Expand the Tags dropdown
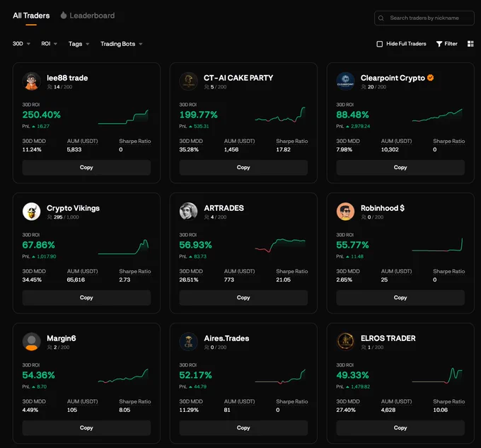 pos(79,44)
